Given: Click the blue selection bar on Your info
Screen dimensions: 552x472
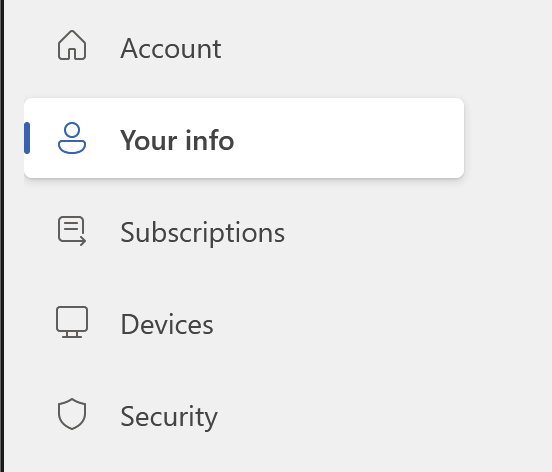Looking at the screenshot, I should 27,138.
